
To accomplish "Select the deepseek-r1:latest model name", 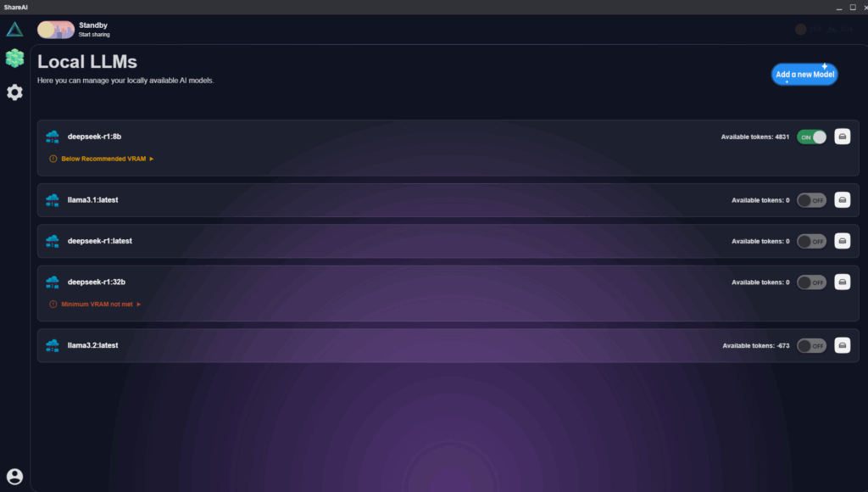I will click(x=100, y=240).
